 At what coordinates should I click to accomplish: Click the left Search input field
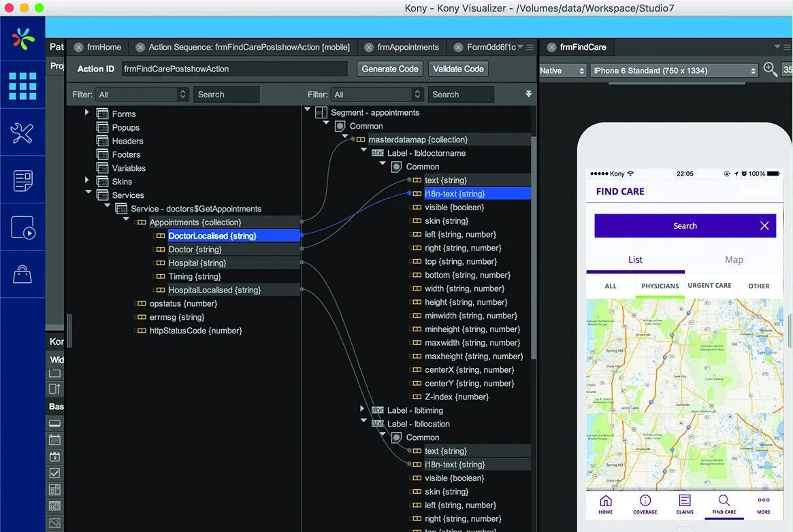[x=226, y=95]
